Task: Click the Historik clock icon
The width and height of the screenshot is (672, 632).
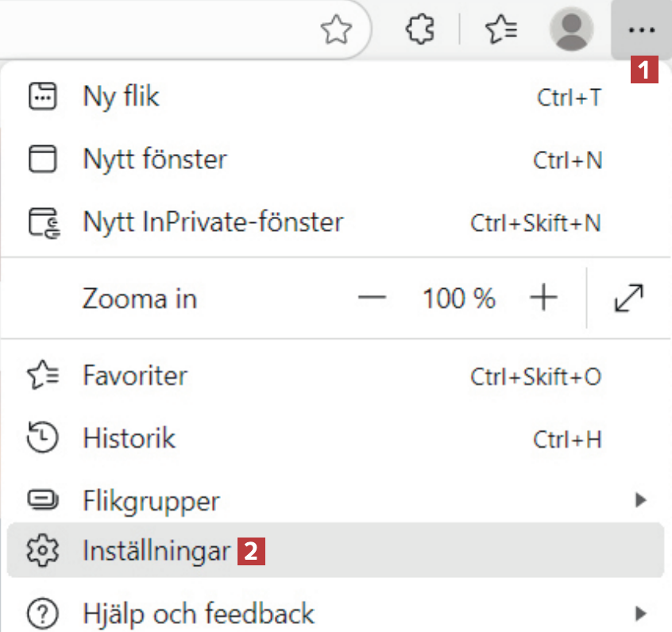Action: click(43, 438)
